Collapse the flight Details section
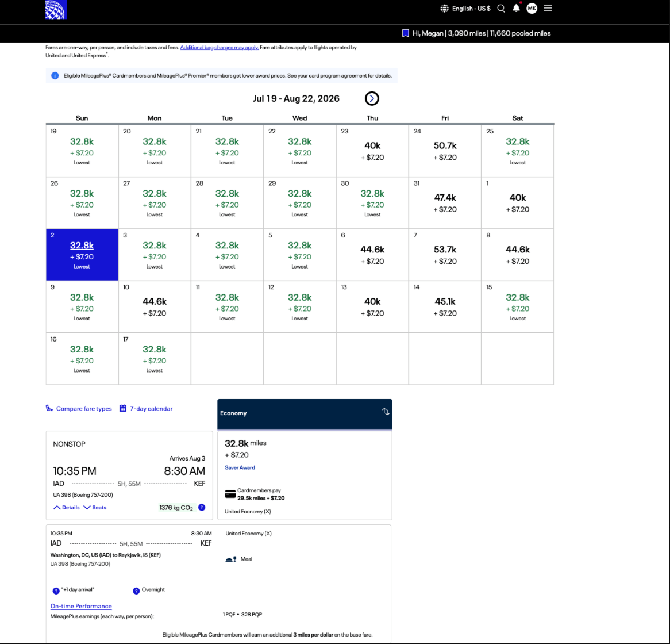Screen dimensions: 670x644 click(x=67, y=508)
